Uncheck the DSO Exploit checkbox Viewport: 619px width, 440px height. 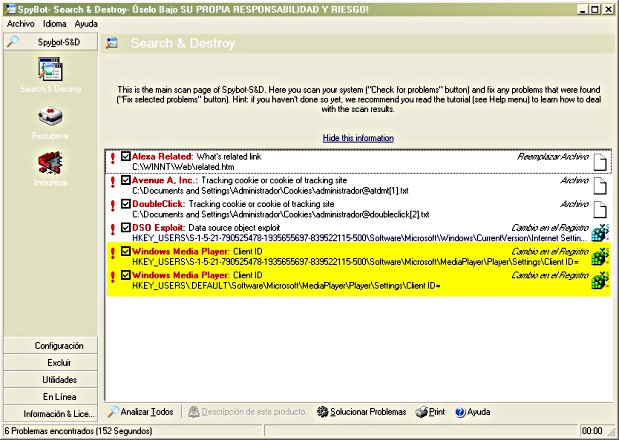(125, 227)
